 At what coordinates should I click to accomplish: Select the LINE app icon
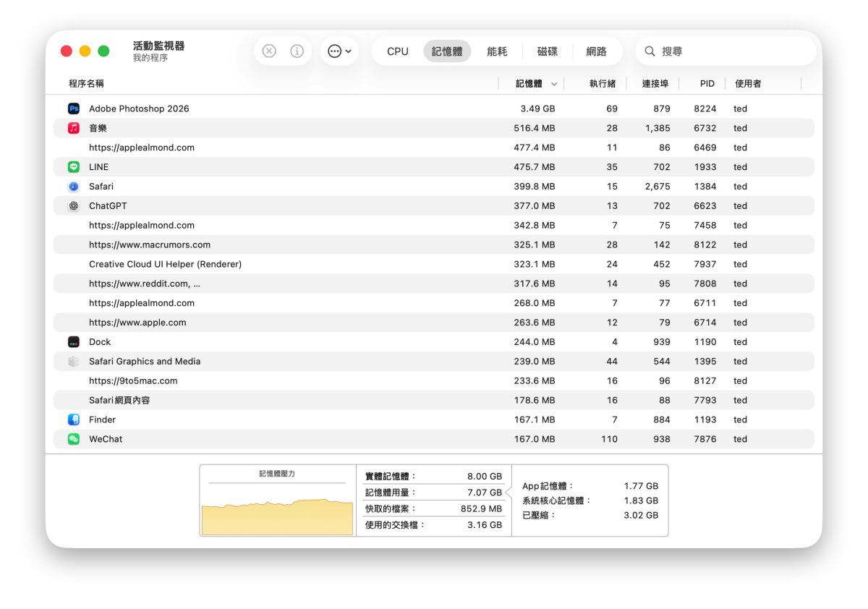coord(73,167)
